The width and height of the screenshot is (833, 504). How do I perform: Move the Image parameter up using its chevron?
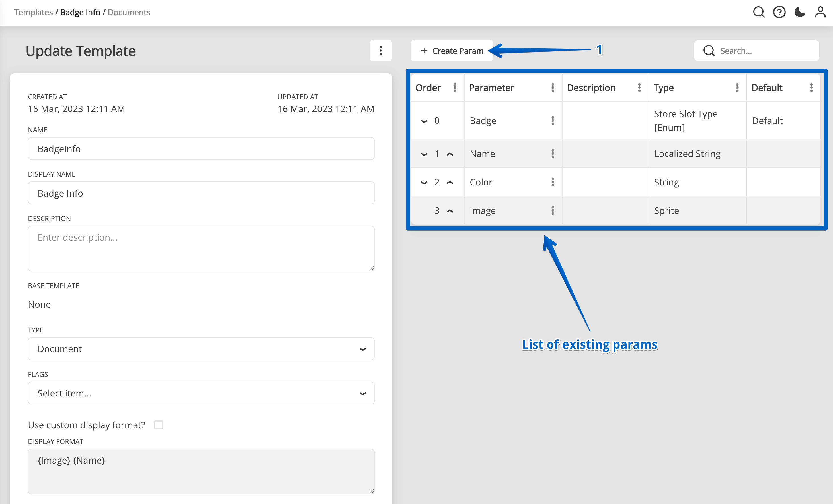pyautogui.click(x=450, y=210)
